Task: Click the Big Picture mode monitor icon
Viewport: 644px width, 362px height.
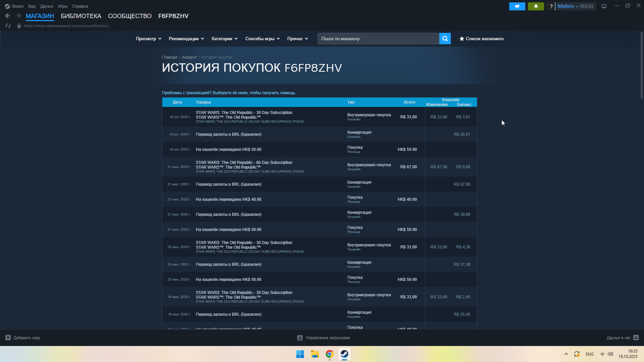Action: click(604, 6)
